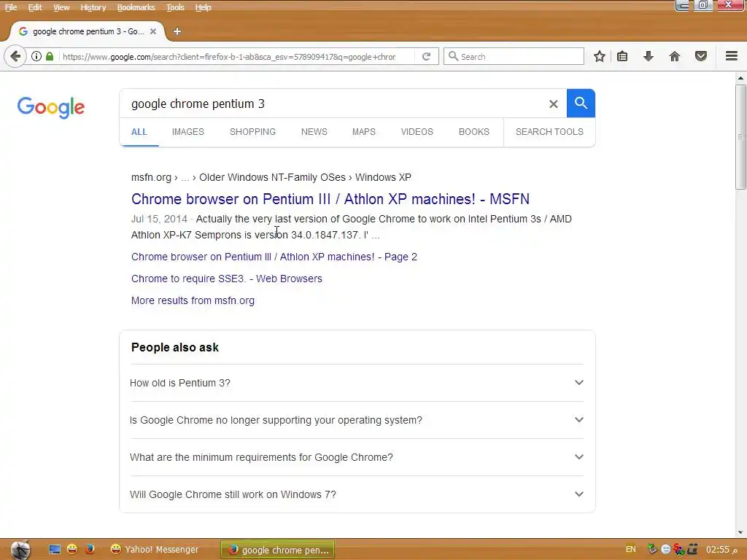Reload the page with the refresh icon
Image resolution: width=747 pixels, height=560 pixels.
click(426, 56)
